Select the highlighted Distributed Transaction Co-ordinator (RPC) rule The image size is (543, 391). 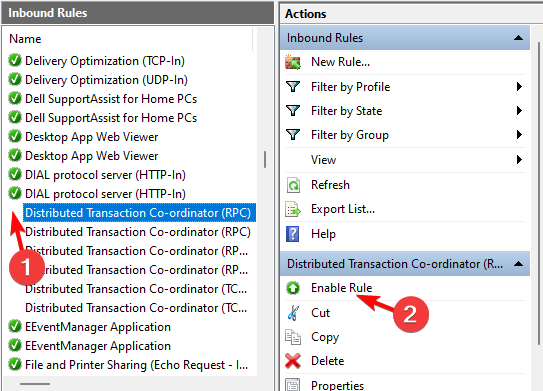coord(139,213)
